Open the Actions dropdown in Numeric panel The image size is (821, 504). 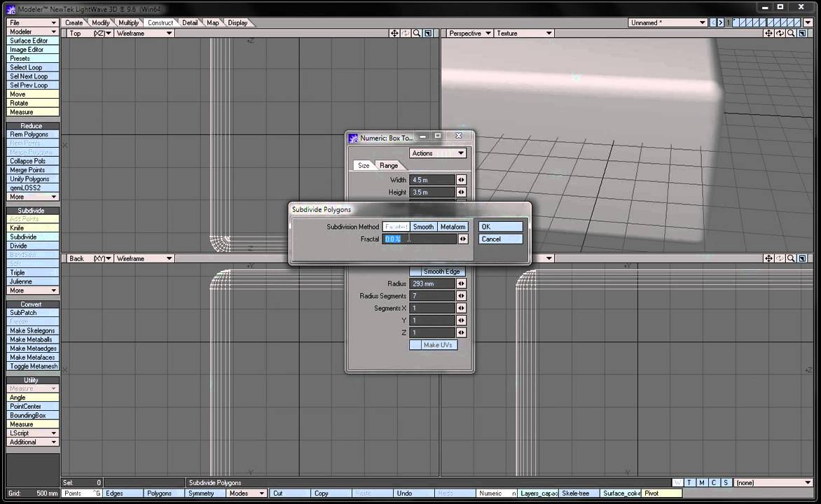pyautogui.click(x=438, y=153)
